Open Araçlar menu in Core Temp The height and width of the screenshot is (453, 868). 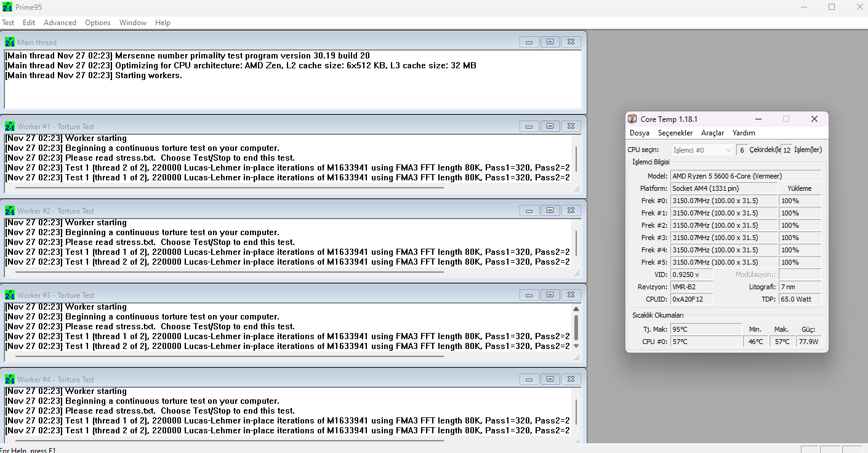[713, 133]
